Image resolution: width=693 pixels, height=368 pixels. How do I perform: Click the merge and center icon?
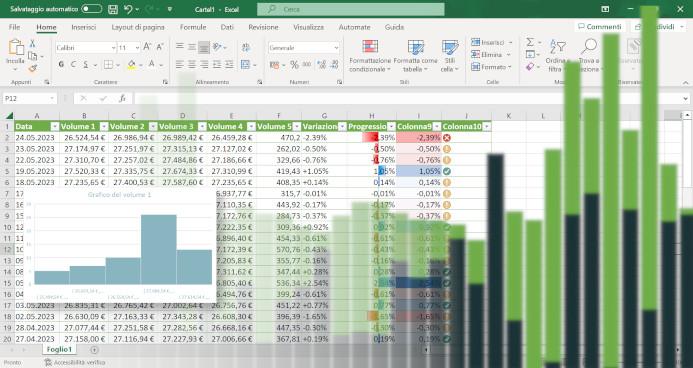(x=246, y=64)
